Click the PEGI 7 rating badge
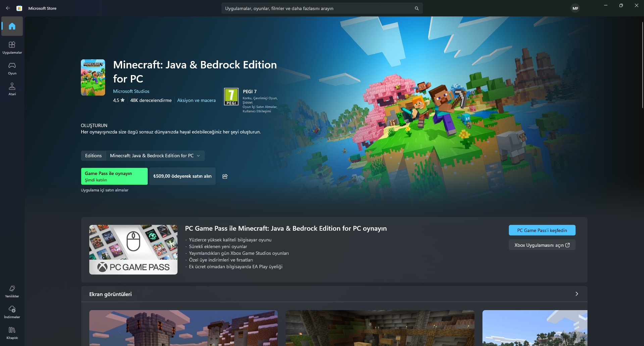This screenshot has height=346, width=644. (231, 97)
